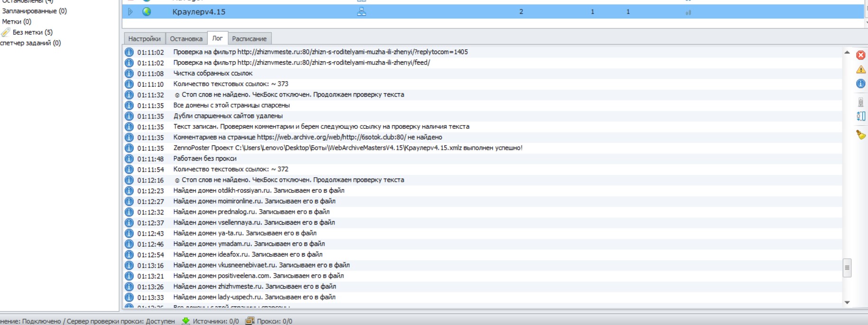
Task: Select log line 'Все домены с этой страницы спарсены'
Action: pyautogui.click(x=231, y=105)
